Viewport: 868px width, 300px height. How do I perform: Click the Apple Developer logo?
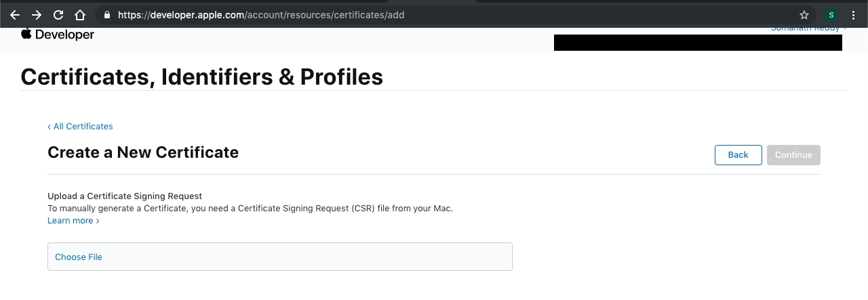(58, 35)
